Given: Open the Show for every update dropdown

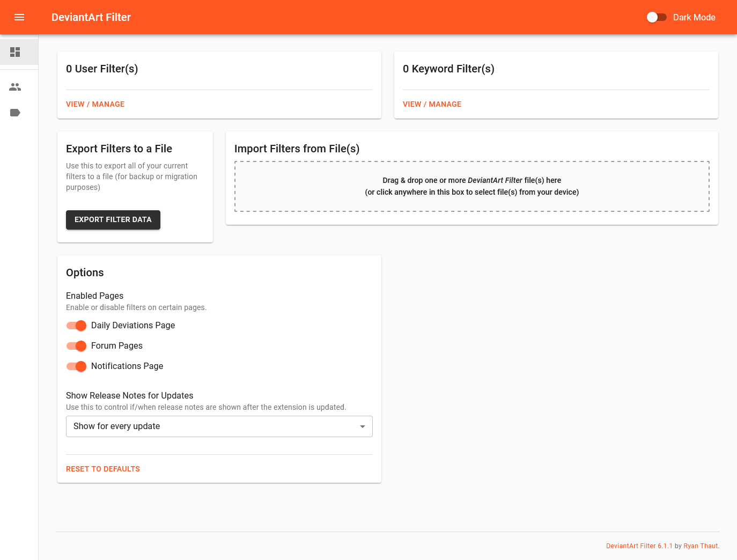Looking at the screenshot, I should tap(219, 426).
